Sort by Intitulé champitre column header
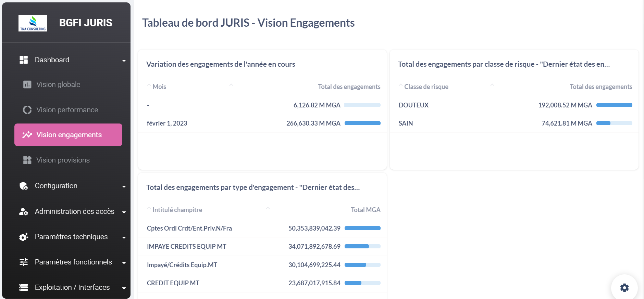This screenshot has height=299, width=644. click(177, 210)
